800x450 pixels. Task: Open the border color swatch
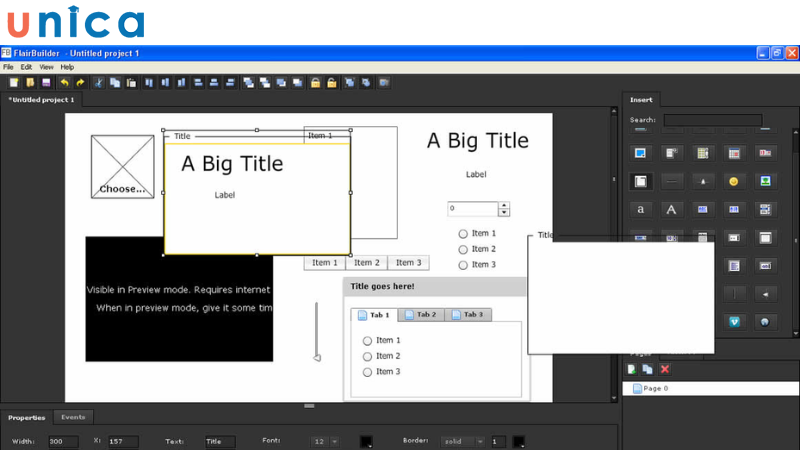click(x=519, y=441)
